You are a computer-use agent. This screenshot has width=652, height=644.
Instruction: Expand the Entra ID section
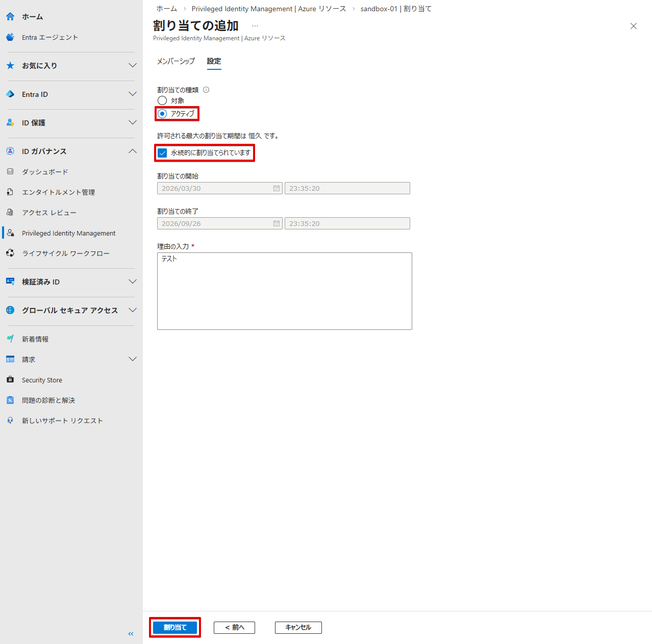133,94
